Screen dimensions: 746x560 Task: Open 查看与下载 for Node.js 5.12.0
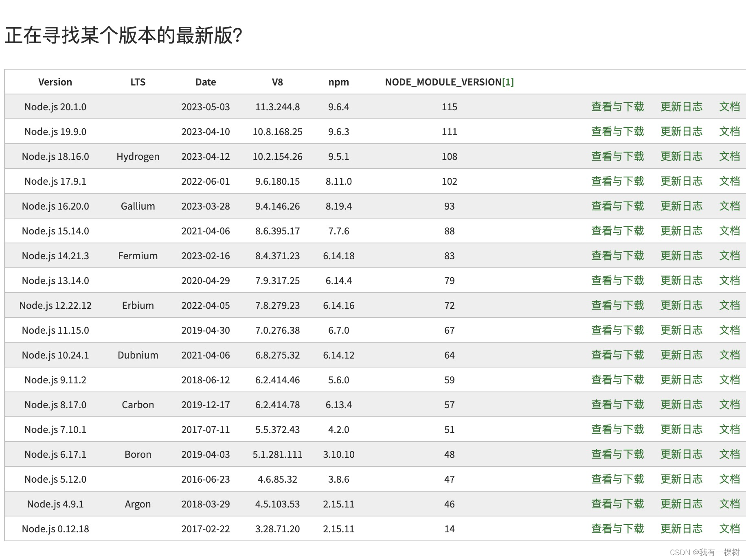(617, 479)
